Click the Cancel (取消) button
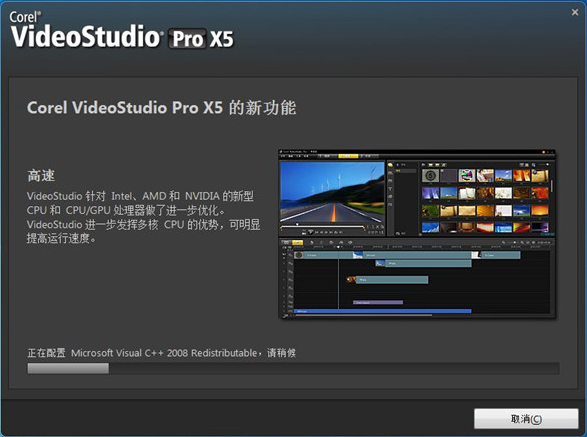 [526, 419]
